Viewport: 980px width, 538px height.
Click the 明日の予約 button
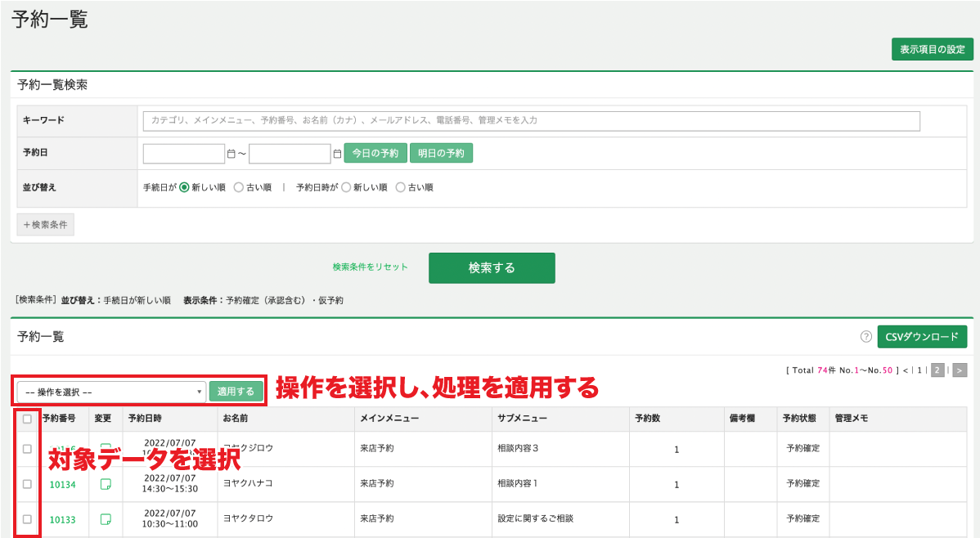tap(441, 153)
